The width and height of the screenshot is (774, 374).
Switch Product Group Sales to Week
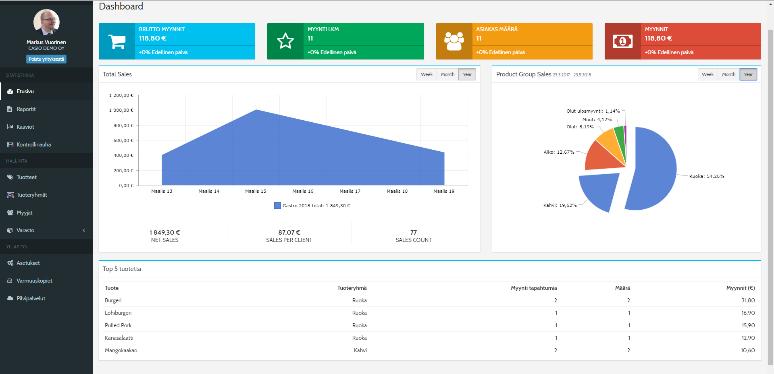(708, 75)
